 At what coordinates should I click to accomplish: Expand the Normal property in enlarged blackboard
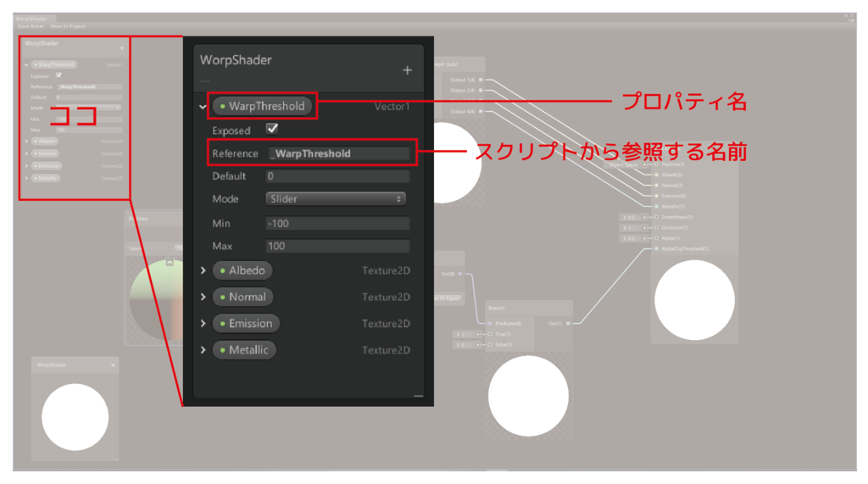203,297
